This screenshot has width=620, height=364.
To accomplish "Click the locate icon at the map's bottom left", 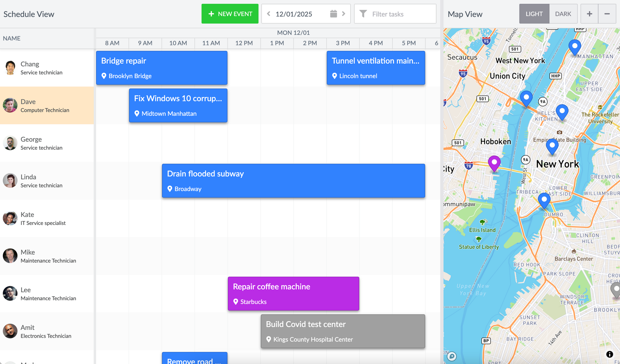I will [x=452, y=357].
